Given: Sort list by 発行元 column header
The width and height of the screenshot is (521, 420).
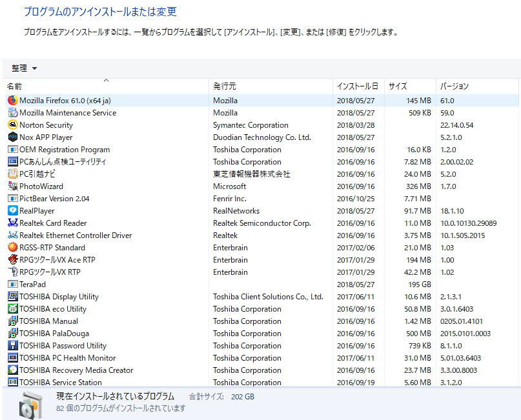Looking at the screenshot, I should click(225, 86).
